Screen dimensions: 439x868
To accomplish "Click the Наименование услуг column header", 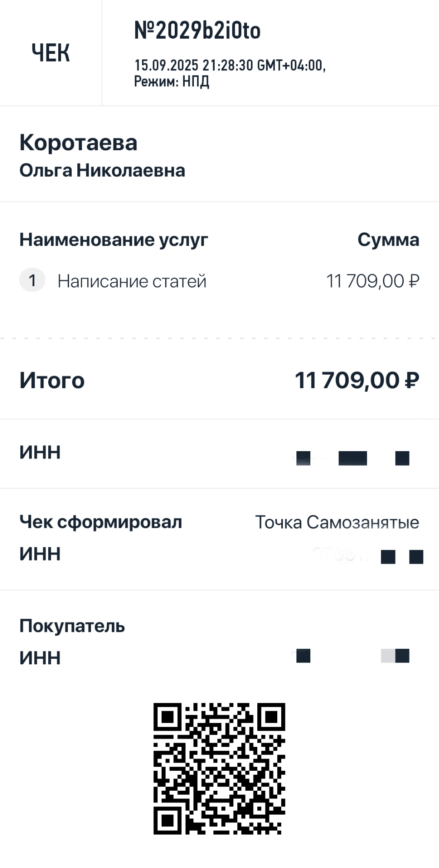I will click(113, 240).
